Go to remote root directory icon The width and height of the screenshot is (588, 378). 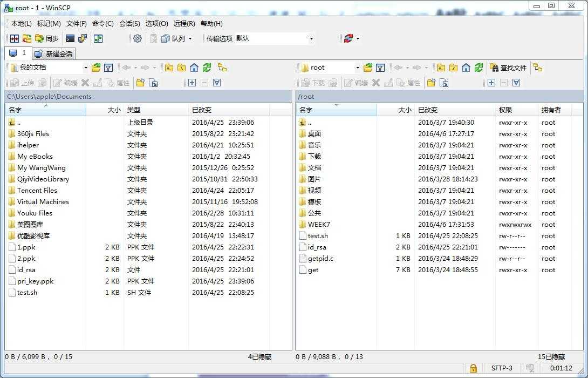coord(453,68)
